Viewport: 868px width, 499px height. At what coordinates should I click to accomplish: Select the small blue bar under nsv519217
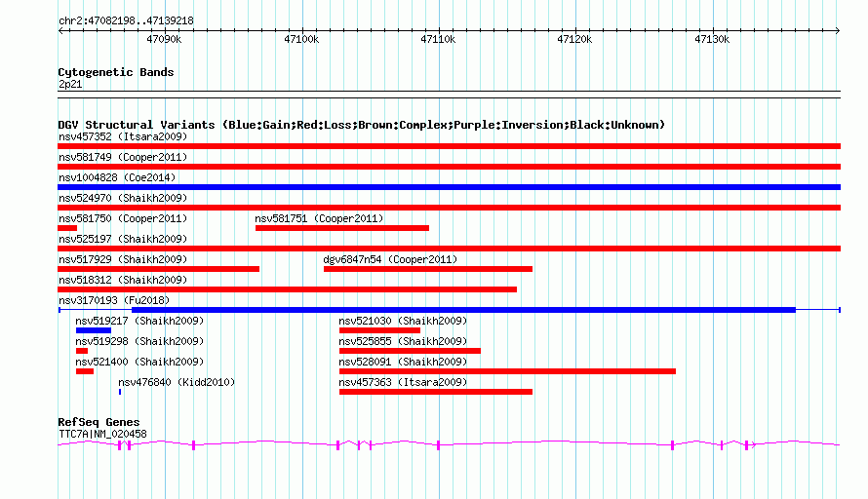click(x=94, y=330)
